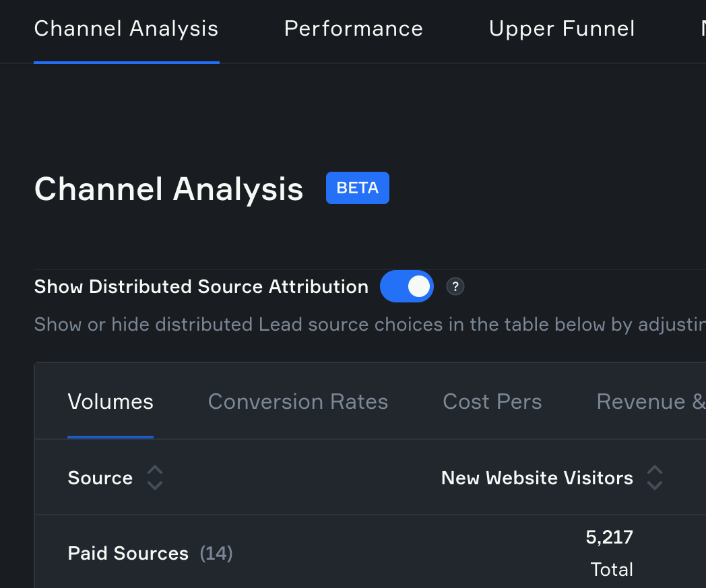Switch to the Performance tab

point(353,28)
